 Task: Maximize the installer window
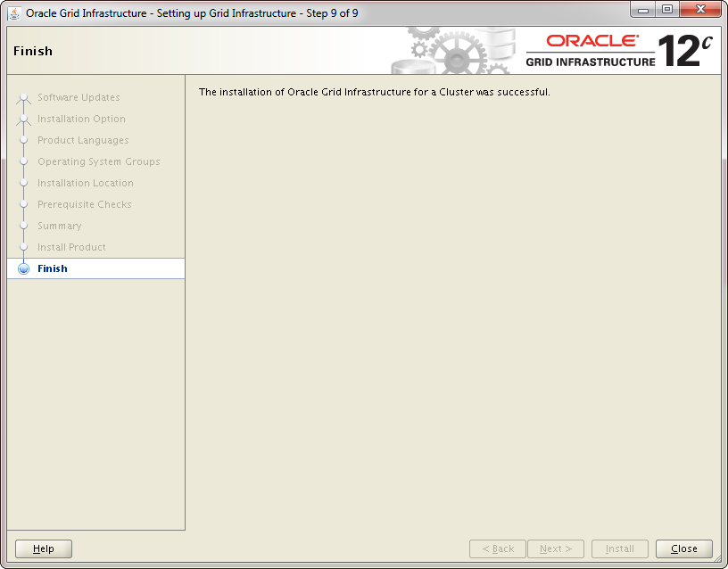pyautogui.click(x=666, y=11)
